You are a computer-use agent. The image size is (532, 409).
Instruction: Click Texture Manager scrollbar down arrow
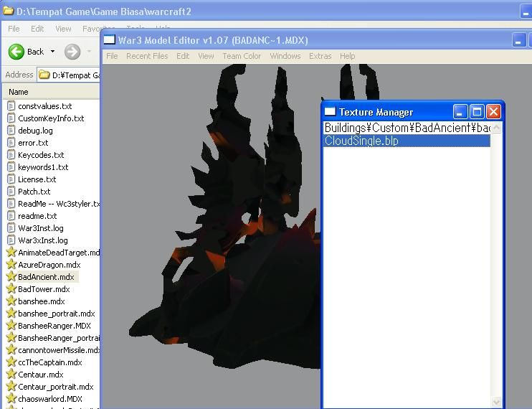click(496, 403)
